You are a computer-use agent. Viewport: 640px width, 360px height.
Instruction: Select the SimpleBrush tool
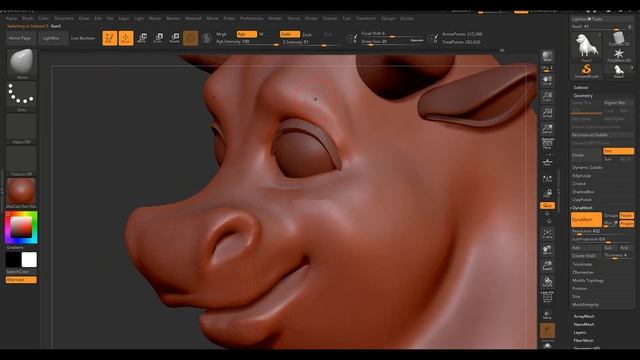point(587,71)
